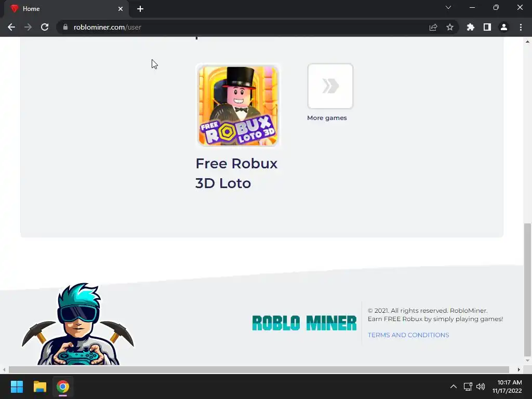
Task: Select the Home browser tab
Action: (x=66, y=9)
